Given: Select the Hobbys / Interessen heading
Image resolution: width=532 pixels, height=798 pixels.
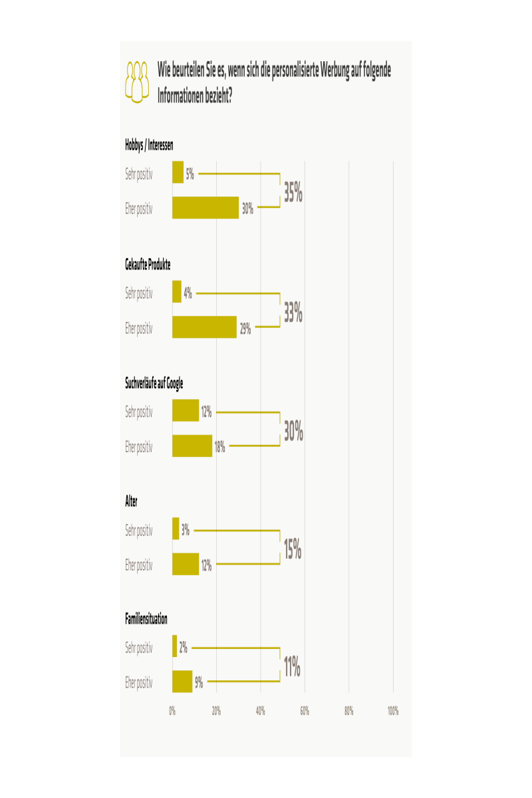Looking at the screenshot, I should [x=150, y=145].
